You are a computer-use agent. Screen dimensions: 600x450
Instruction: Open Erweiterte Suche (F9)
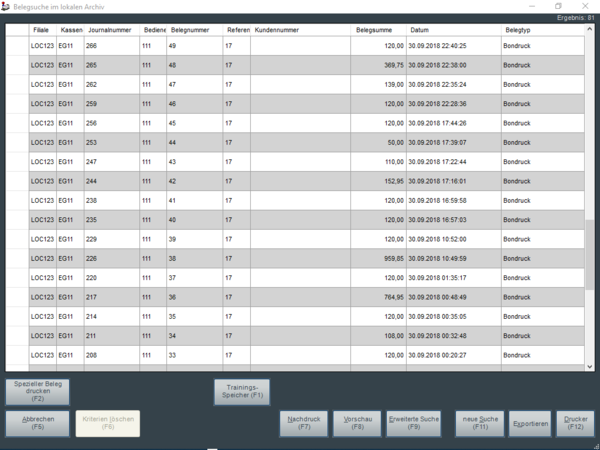(x=413, y=423)
